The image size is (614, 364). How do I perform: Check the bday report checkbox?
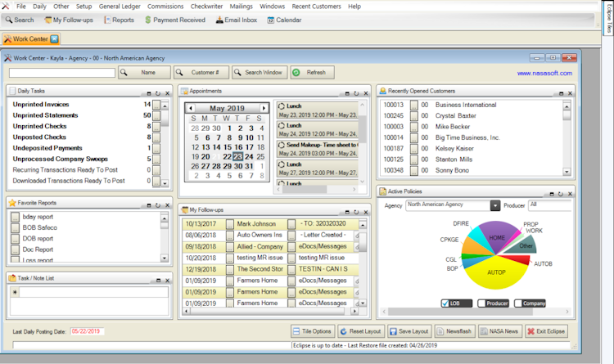15,217
